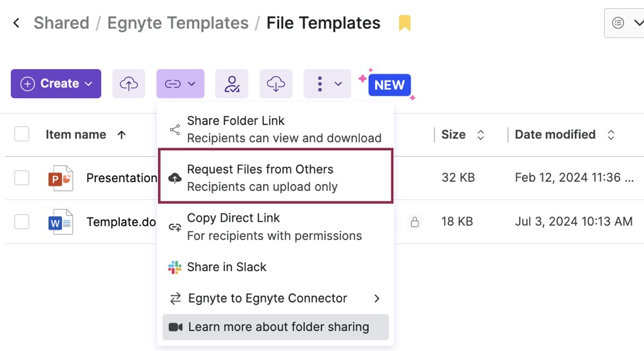Check the Presentation file checkbox
The width and height of the screenshot is (644, 351).
tap(22, 178)
